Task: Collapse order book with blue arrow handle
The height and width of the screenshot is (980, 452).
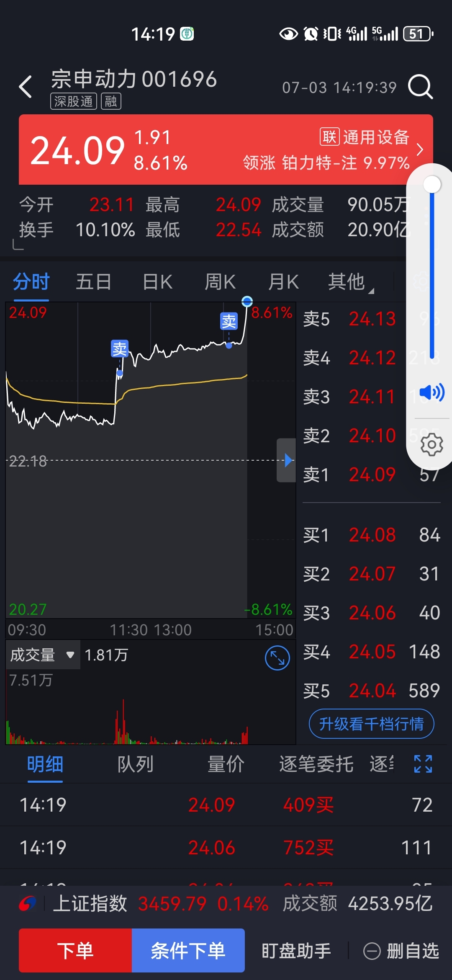Action: (287, 460)
